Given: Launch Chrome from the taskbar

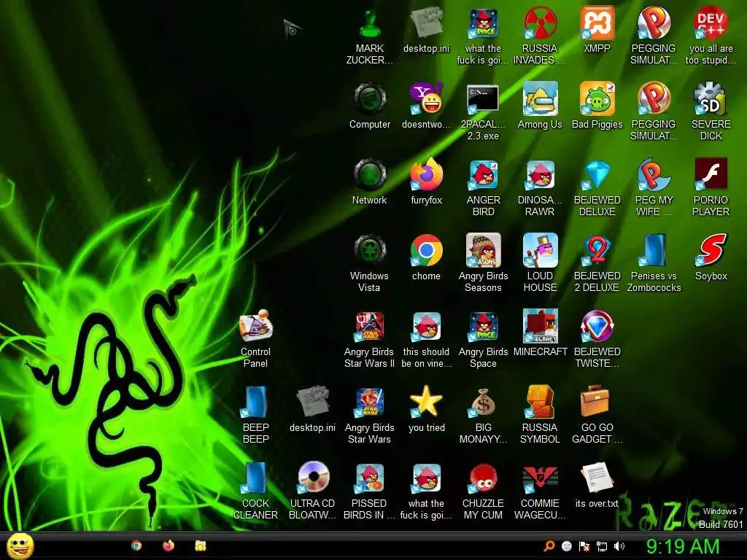Looking at the screenshot, I should pyautogui.click(x=136, y=545).
